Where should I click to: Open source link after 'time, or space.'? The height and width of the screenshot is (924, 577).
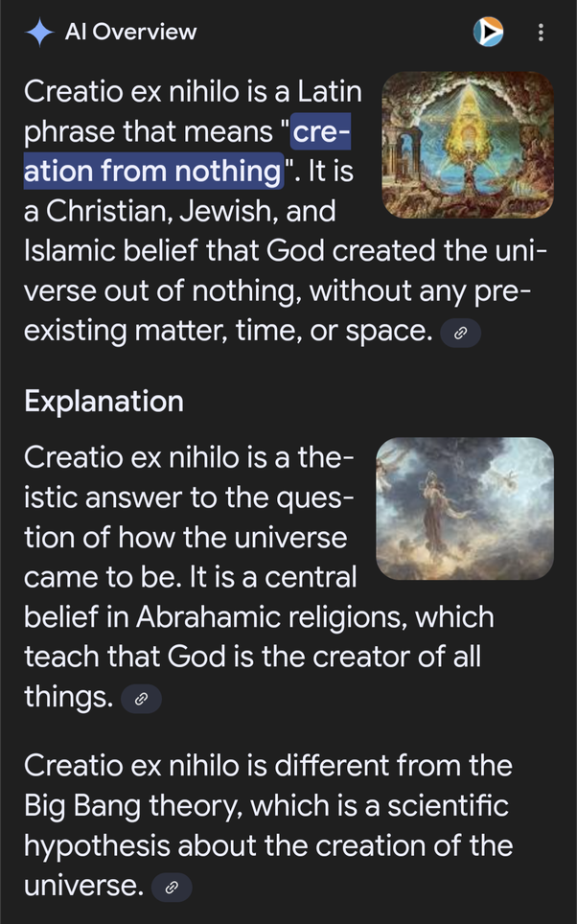pos(460,333)
